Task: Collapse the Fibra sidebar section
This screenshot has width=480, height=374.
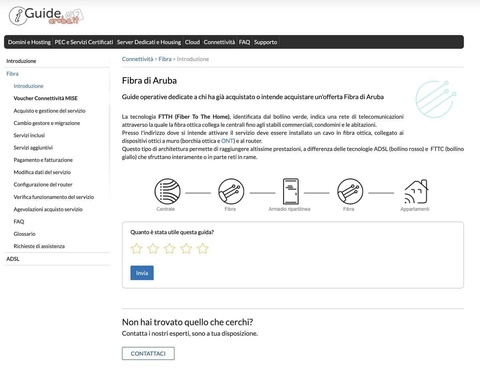Action: coord(12,74)
